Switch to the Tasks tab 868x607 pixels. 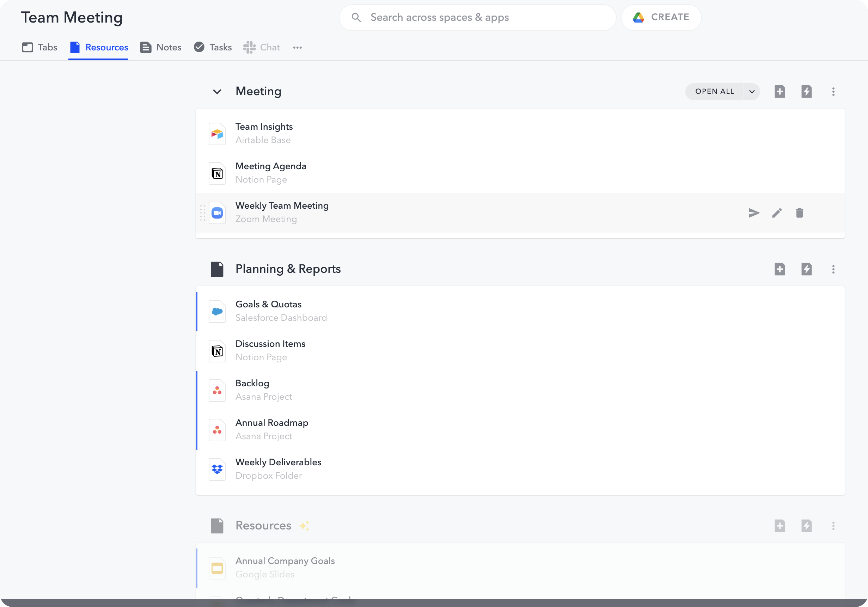[x=213, y=47]
